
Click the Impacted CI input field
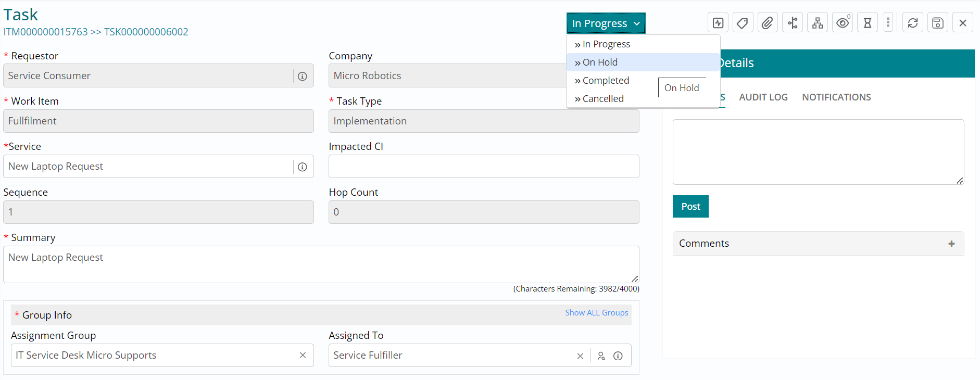[x=484, y=167]
